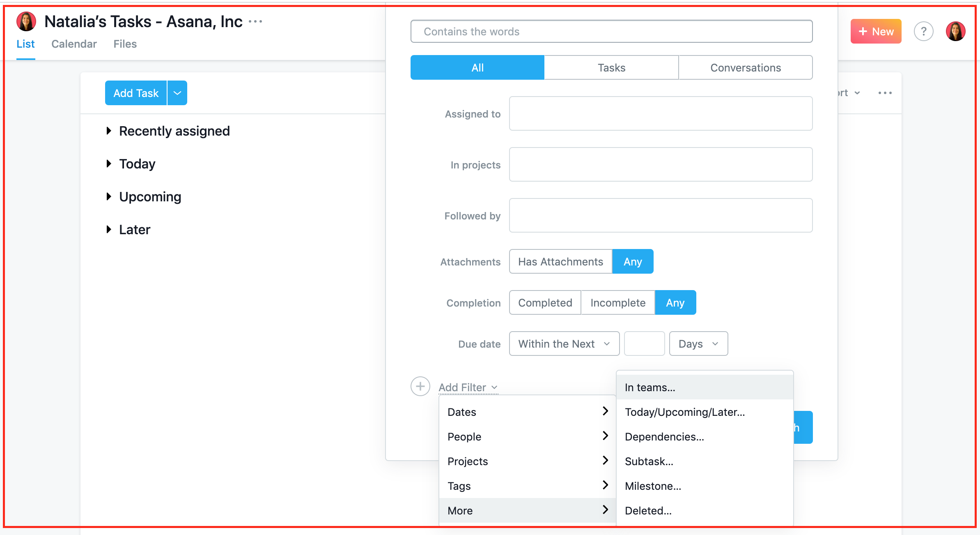Open the Within the Next due date dropdown
The image size is (980, 535).
(x=564, y=344)
